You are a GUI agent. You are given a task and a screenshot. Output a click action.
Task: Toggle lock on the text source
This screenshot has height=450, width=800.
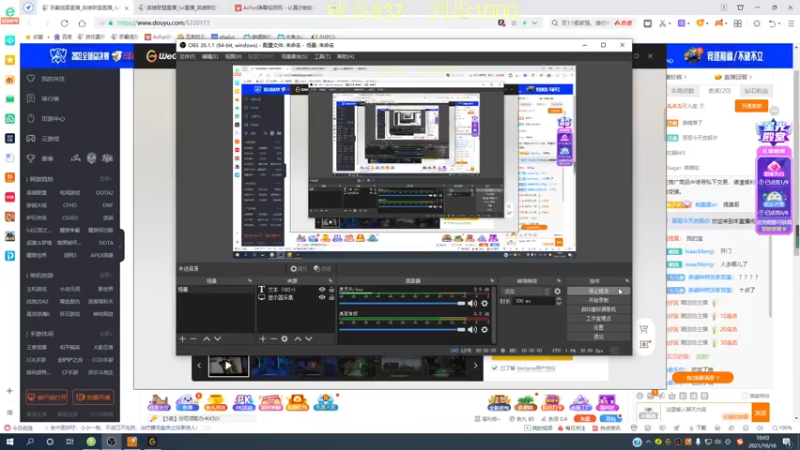[332, 289]
